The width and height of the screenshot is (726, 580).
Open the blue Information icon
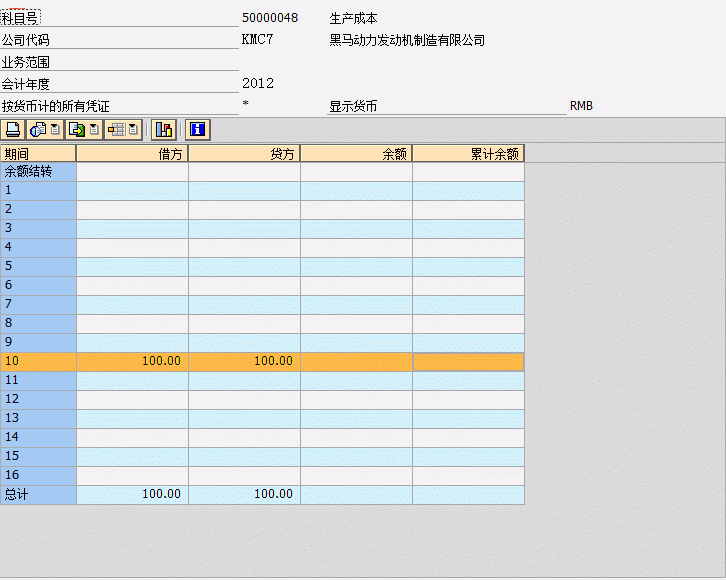pos(198,130)
